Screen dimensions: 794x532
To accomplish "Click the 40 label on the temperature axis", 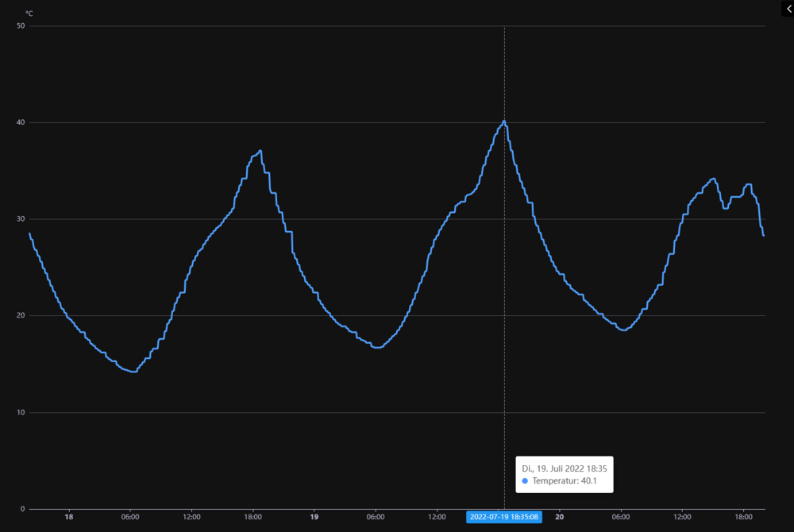I will coord(21,122).
